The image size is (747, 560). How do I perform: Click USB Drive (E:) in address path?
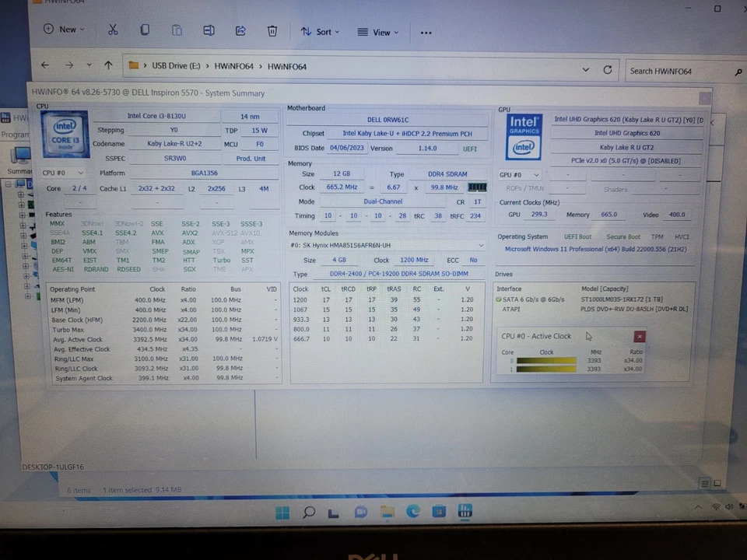pos(176,65)
